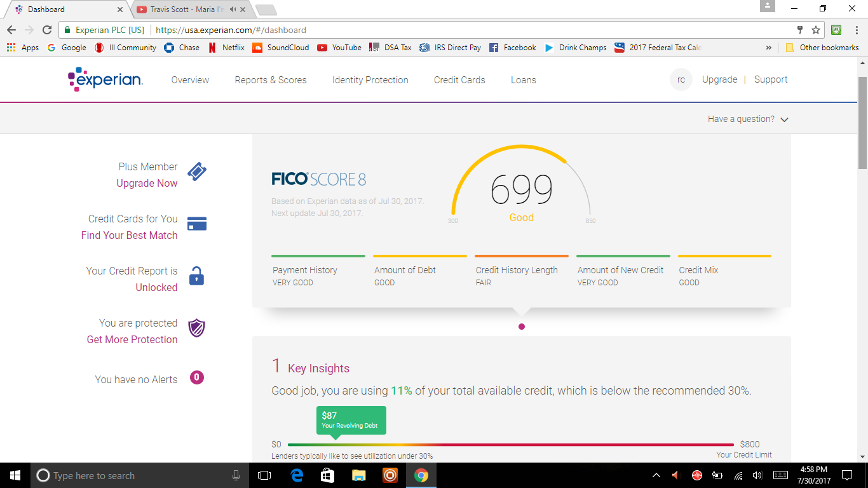
Task: Open the Netflix bookmark
Action: point(226,48)
